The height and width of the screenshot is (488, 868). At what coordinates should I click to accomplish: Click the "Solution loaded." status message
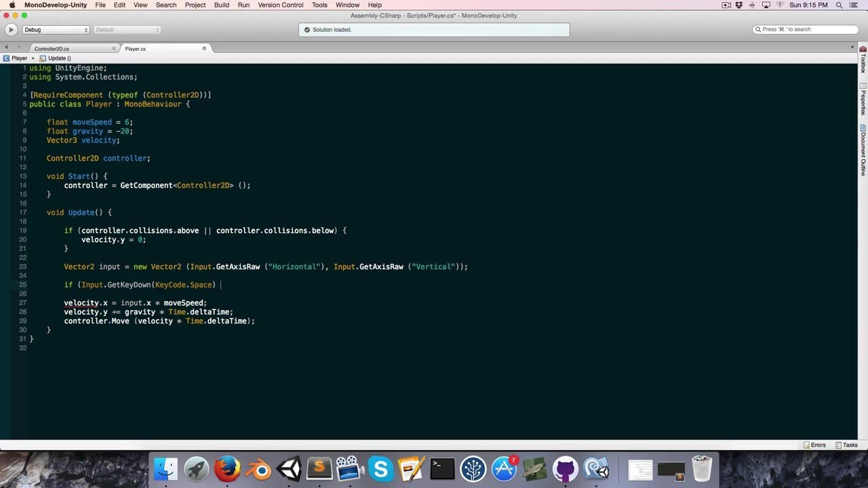pos(332,30)
